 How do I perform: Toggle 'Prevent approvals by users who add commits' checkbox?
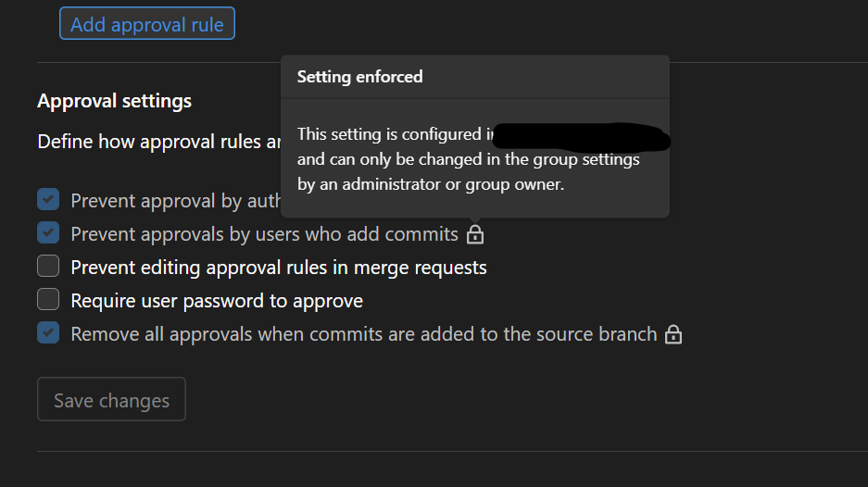(48, 233)
